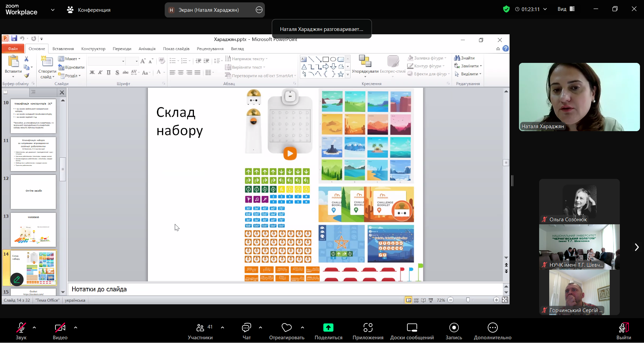Select the shared screen tab of Наталя Хараджян
The image size is (644, 343).
click(x=208, y=10)
